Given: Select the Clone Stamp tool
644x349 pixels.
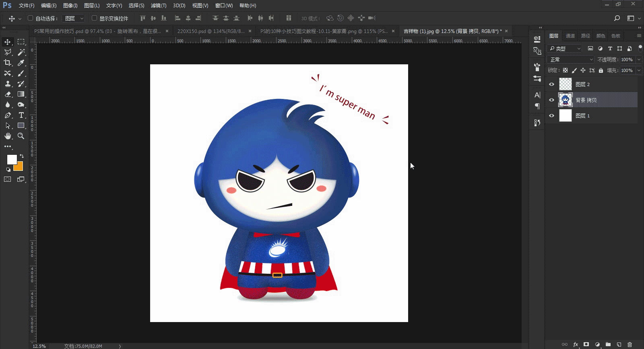Looking at the screenshot, I should pos(8,84).
